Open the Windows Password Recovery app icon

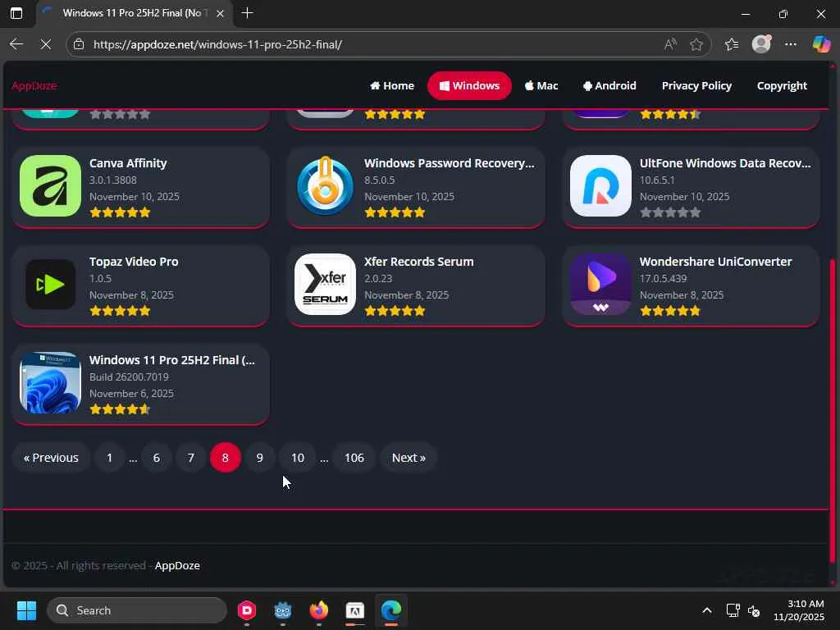click(325, 186)
